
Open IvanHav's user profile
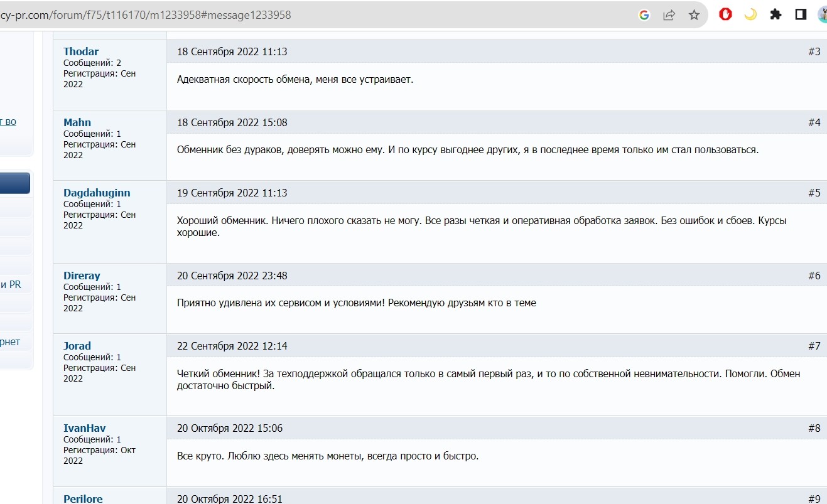click(x=85, y=428)
